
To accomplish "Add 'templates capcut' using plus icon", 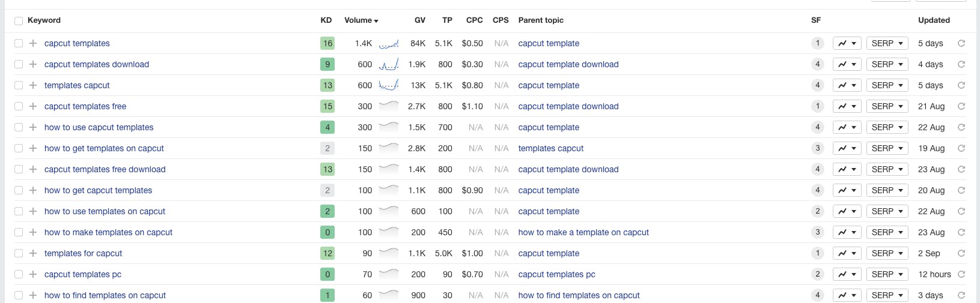I will [x=33, y=85].
